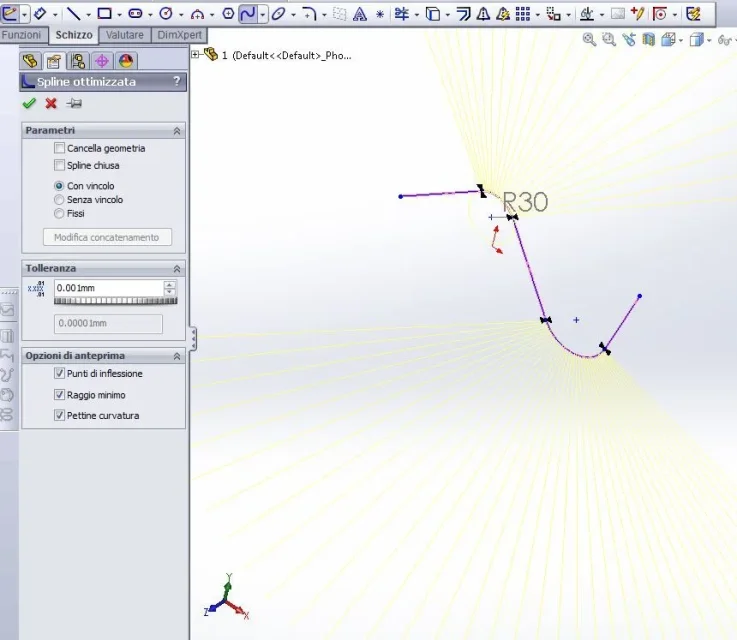
Task: Select the Con vincolo radio button
Action: click(x=59, y=186)
